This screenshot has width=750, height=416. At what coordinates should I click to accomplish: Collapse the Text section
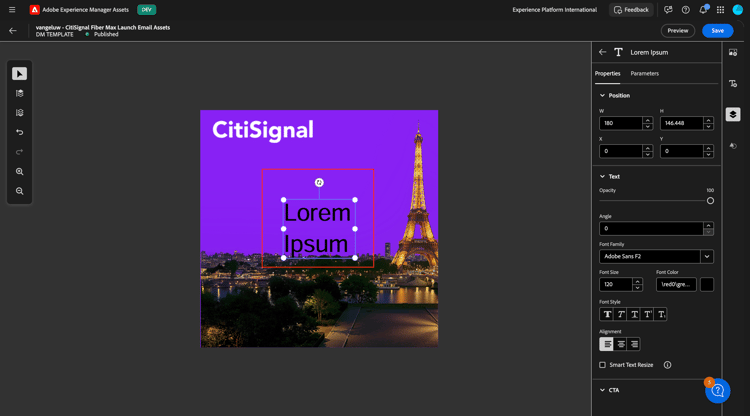[602, 176]
